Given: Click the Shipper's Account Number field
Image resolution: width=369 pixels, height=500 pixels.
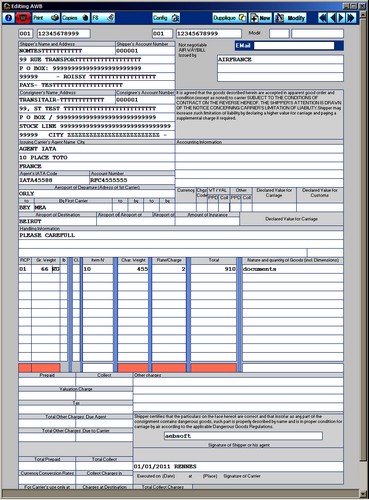Looking at the screenshot, I should (145, 51).
